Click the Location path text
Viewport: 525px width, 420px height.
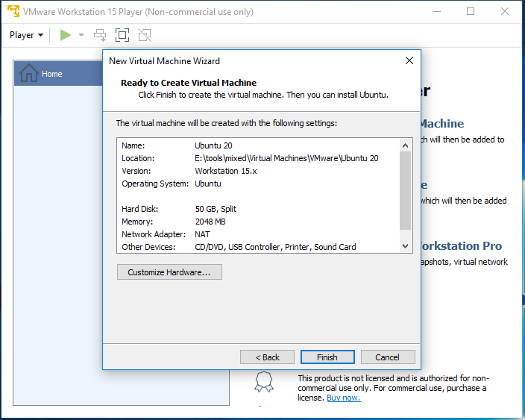point(286,158)
